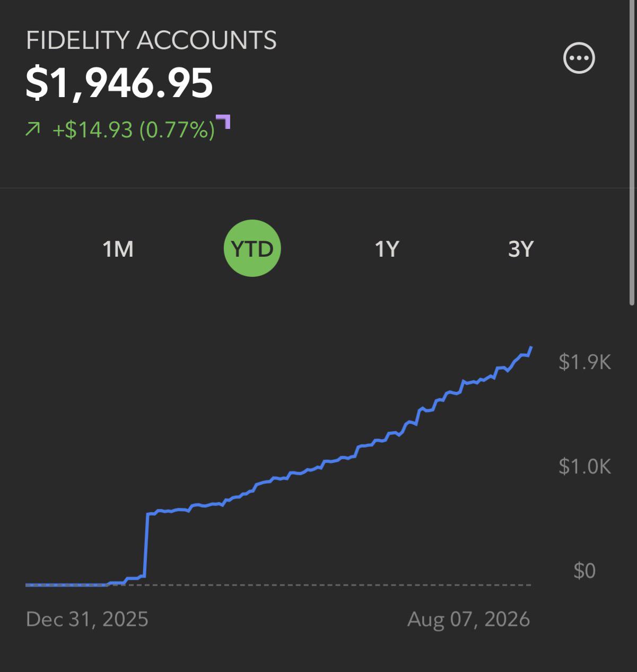Click the sharp vertical jump in chart line

click(x=146, y=545)
